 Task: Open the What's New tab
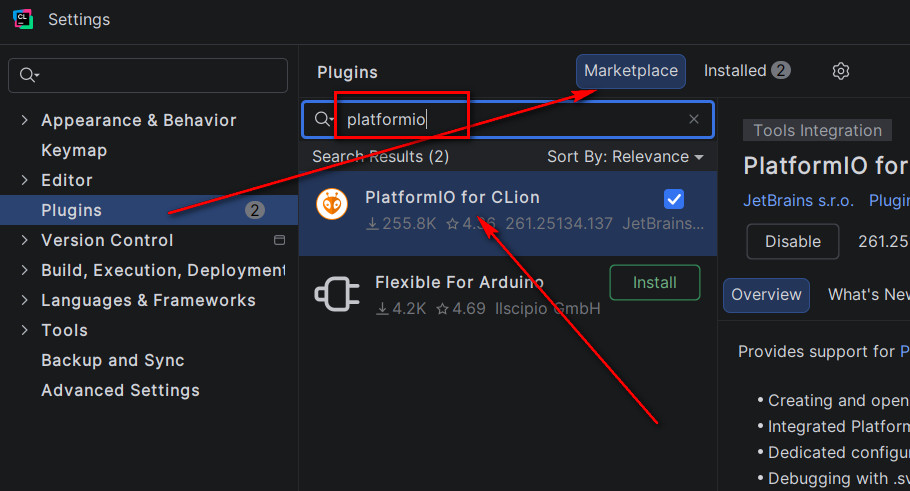868,295
